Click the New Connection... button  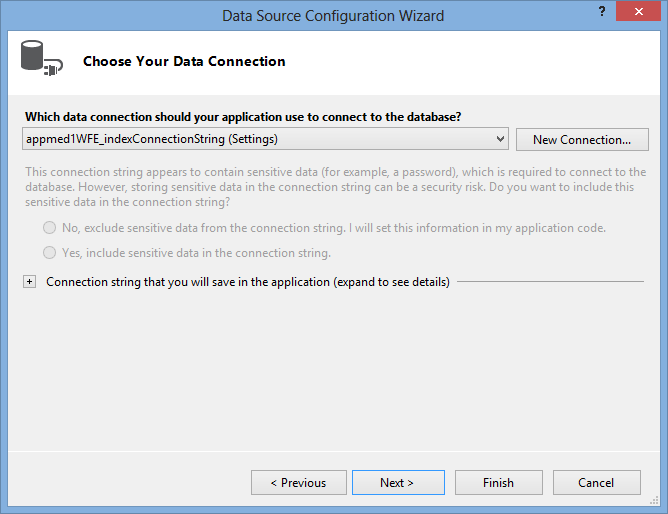click(x=582, y=140)
